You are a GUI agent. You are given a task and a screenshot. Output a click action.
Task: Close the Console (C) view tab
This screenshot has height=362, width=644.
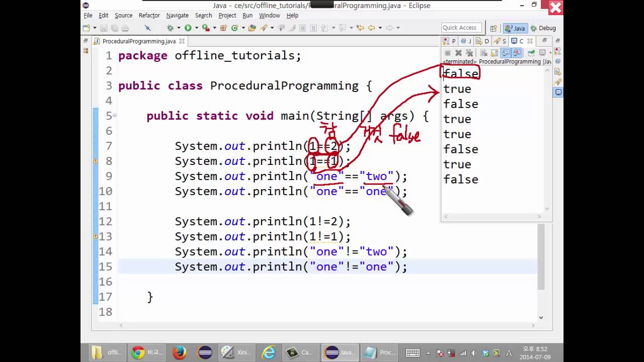click(x=530, y=41)
